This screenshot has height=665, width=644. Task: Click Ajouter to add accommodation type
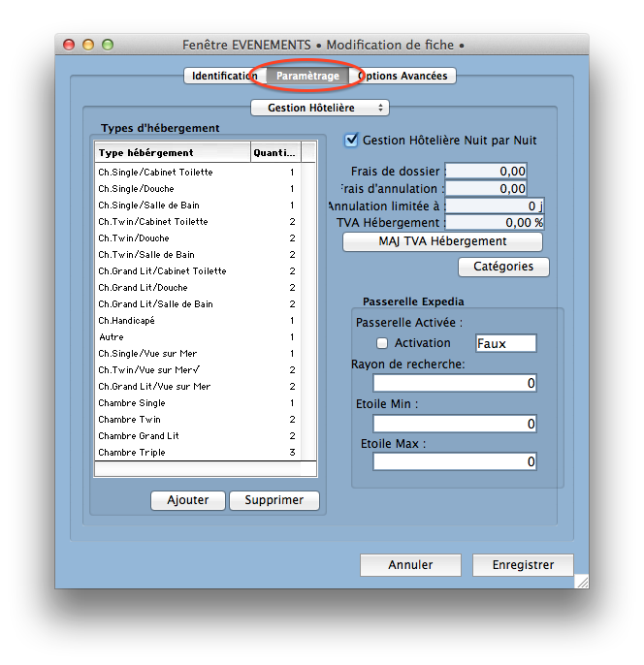[x=188, y=500]
